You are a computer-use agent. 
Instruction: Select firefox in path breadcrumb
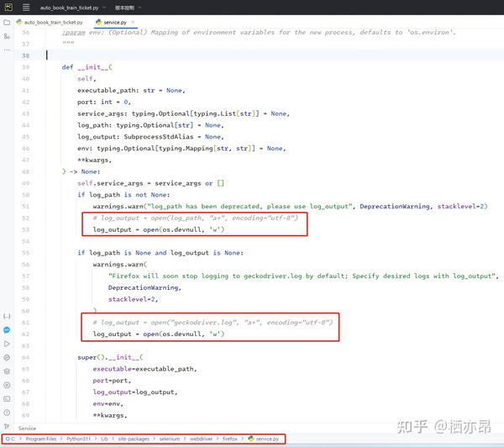point(230,439)
